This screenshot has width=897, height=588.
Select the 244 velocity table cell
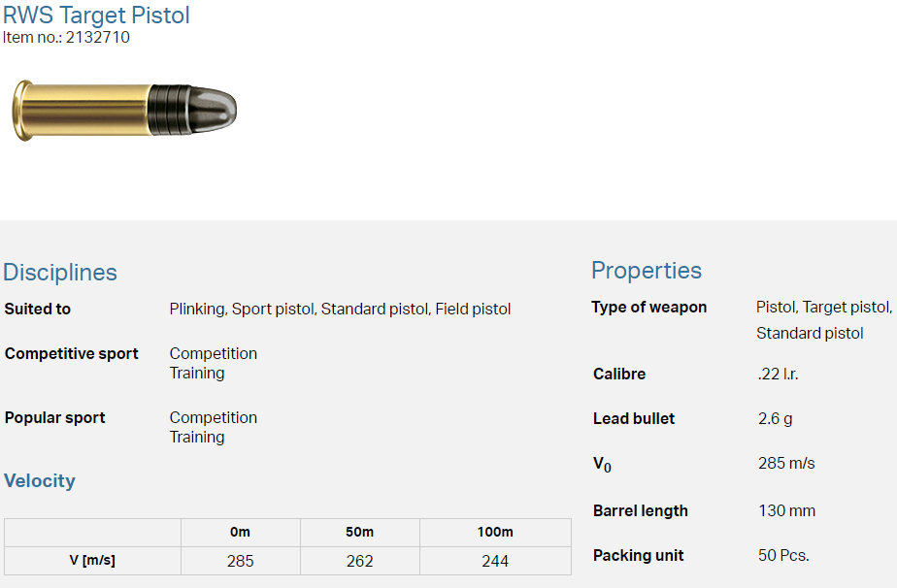[x=495, y=561]
